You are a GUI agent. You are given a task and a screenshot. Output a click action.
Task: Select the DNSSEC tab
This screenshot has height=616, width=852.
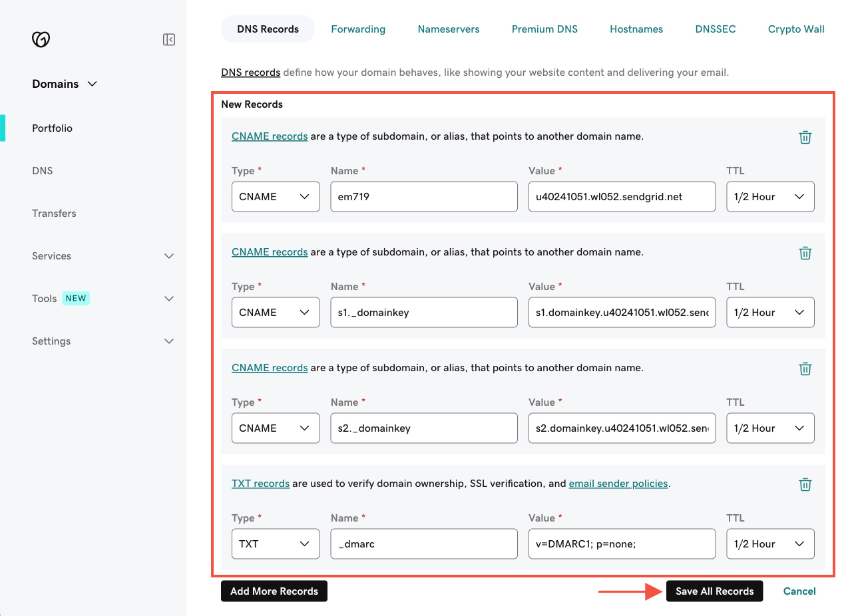715,29
